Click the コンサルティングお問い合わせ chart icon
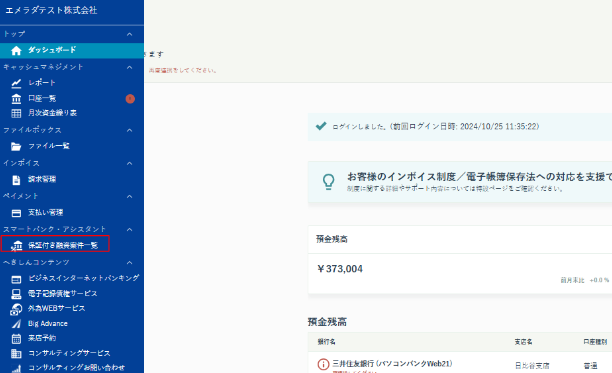The height and width of the screenshot is (373, 612). coord(16,368)
